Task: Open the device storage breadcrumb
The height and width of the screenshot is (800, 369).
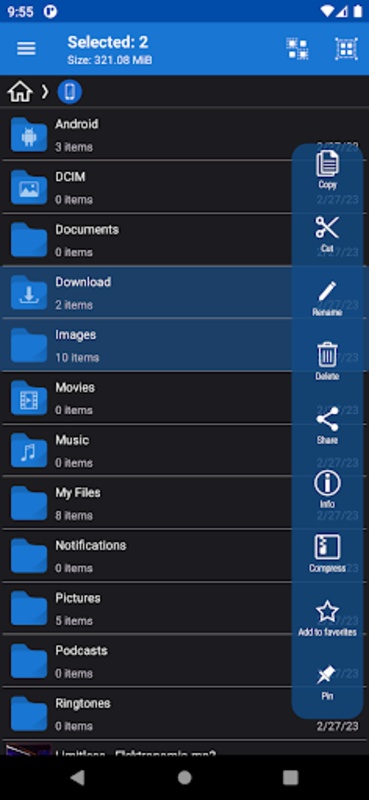Action: click(70, 92)
